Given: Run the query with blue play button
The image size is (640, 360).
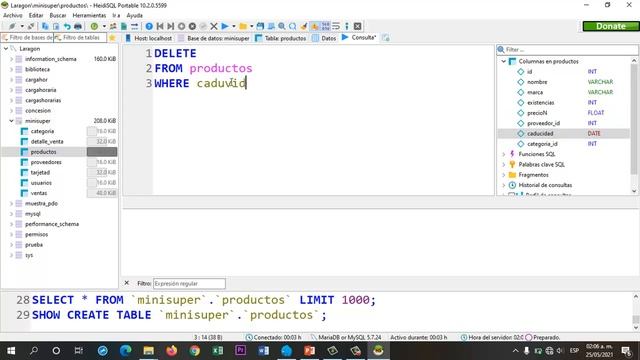Looking at the screenshot, I should coord(224,27).
